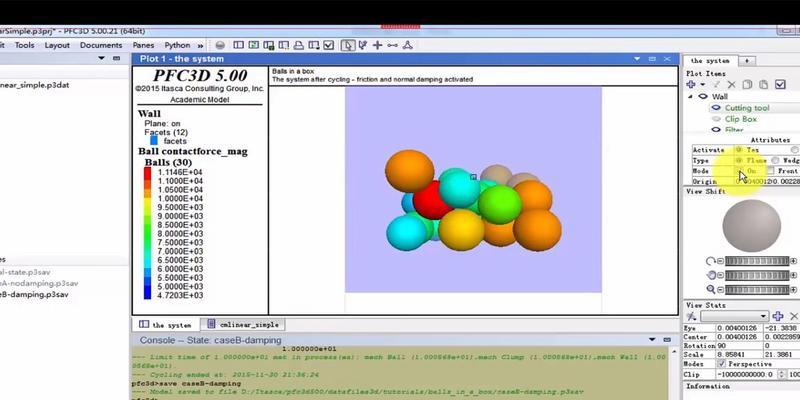800x400 pixels.
Task: Click the checkmark icon in Plot Items toolbar
Action: point(780,85)
